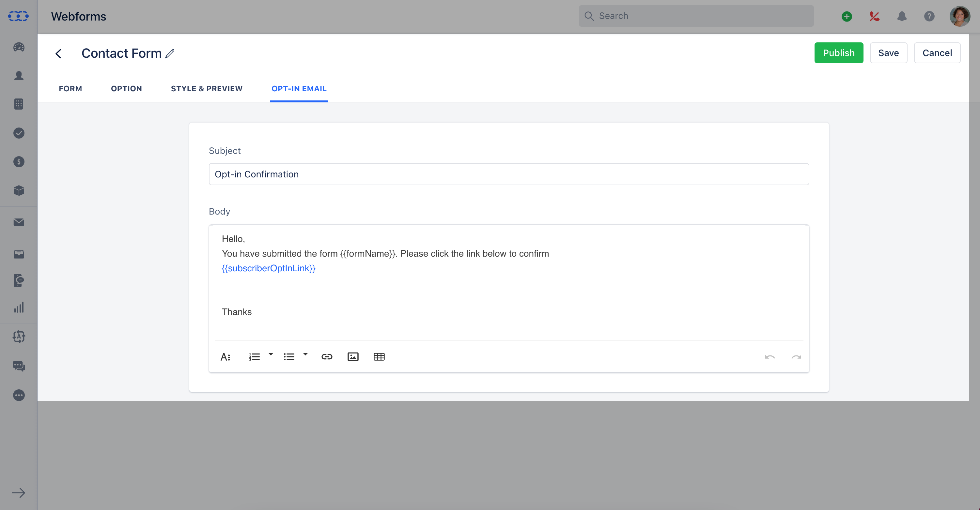Viewport: 980px width, 510px height.
Task: Click the Search field
Action: click(696, 16)
